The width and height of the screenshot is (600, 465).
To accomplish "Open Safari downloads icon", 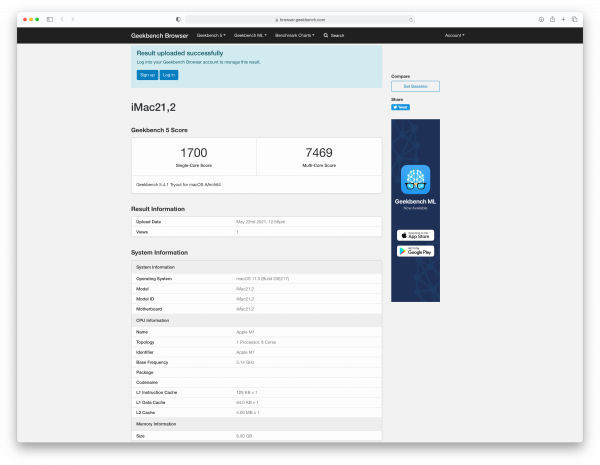I will click(x=541, y=20).
